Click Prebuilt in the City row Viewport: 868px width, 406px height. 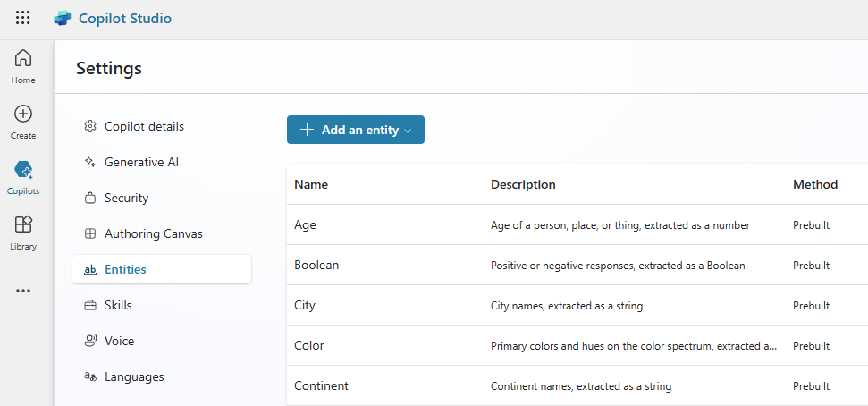pos(811,306)
